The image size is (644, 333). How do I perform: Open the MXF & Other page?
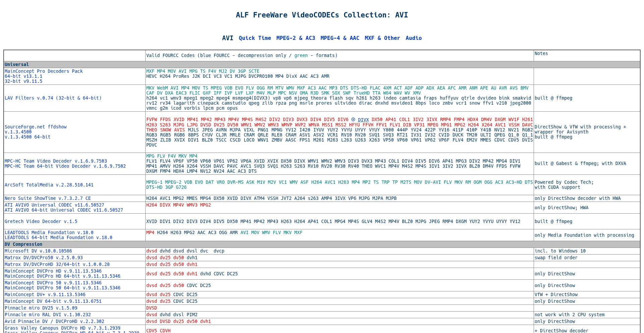point(382,38)
